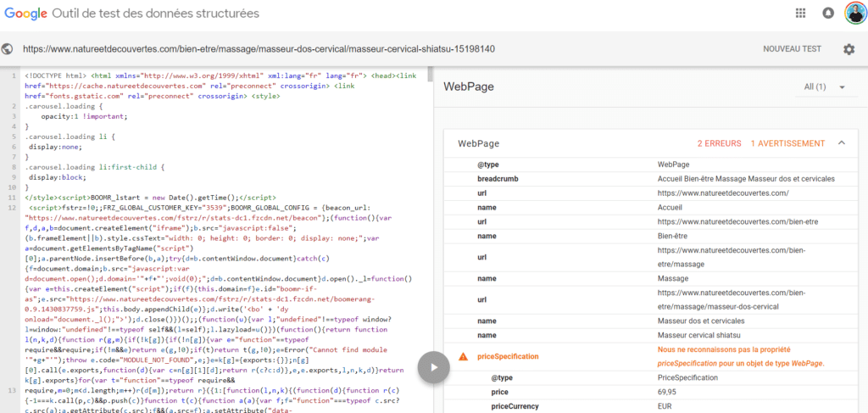Click the name value Masseur cervical shiatsu
This screenshot has width=868, height=413.
[699, 335]
